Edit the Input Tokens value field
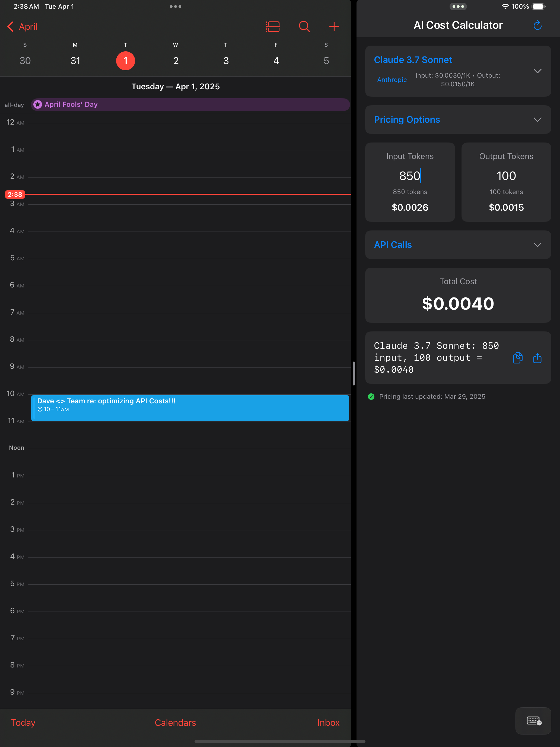The height and width of the screenshot is (747, 560). (x=409, y=176)
